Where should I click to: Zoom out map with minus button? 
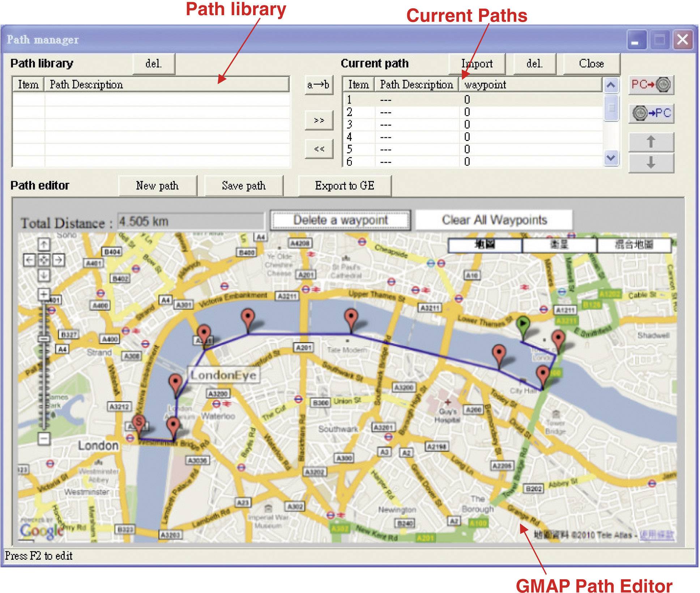point(44,439)
